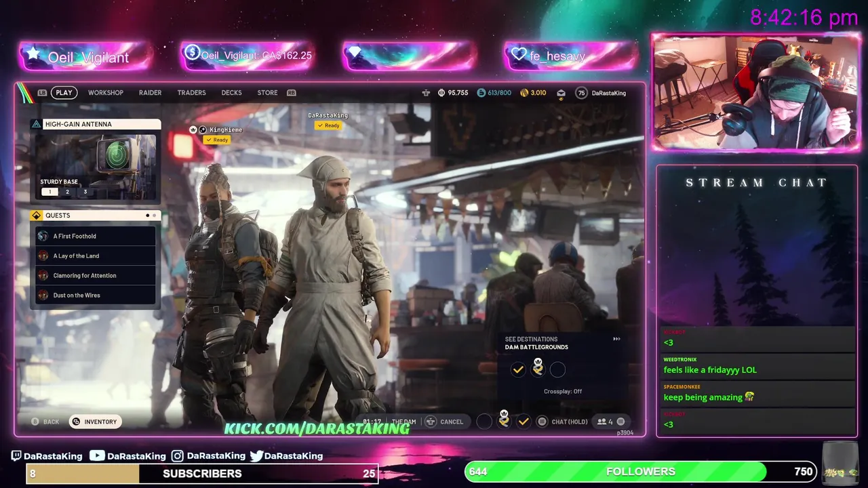The height and width of the screenshot is (488, 868).
Task: Click the subscribers progress bar
Action: click(202, 473)
